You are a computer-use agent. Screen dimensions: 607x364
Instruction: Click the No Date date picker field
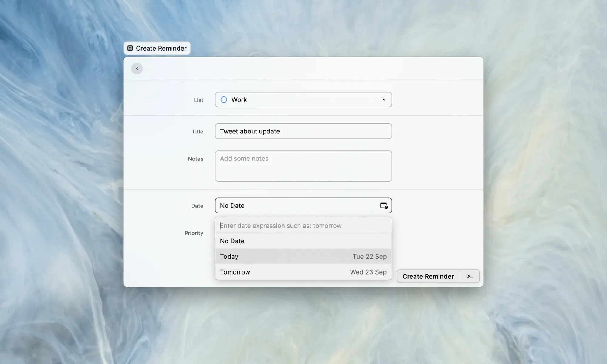pos(297,206)
